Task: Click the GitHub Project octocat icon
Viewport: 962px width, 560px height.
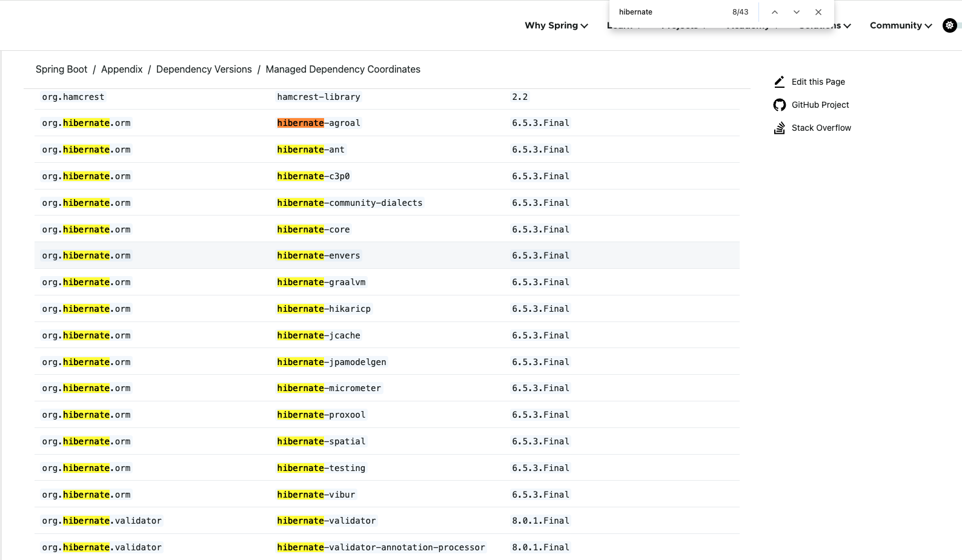Action: pos(780,105)
